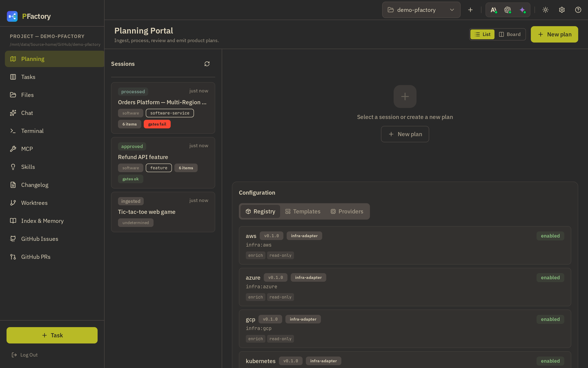Click the GitHub PRs pull-request icon
The width and height of the screenshot is (588, 368).
click(x=13, y=257)
